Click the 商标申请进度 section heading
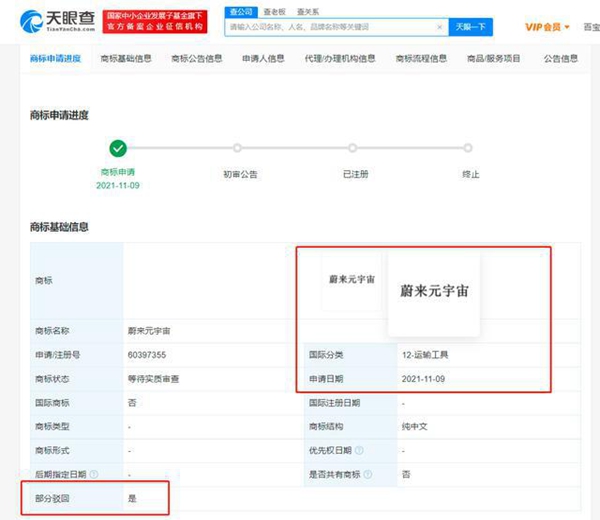Viewport: 600px width, 520px height. (59, 115)
